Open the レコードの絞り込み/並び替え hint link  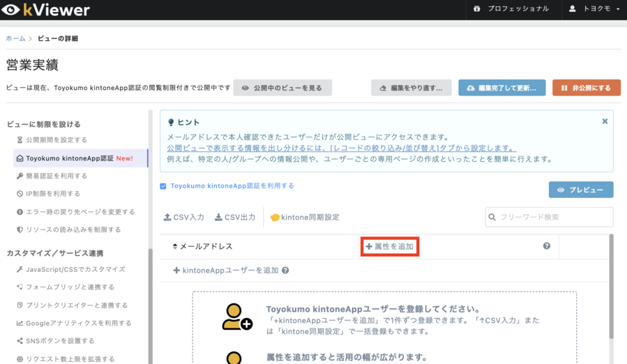342,148
